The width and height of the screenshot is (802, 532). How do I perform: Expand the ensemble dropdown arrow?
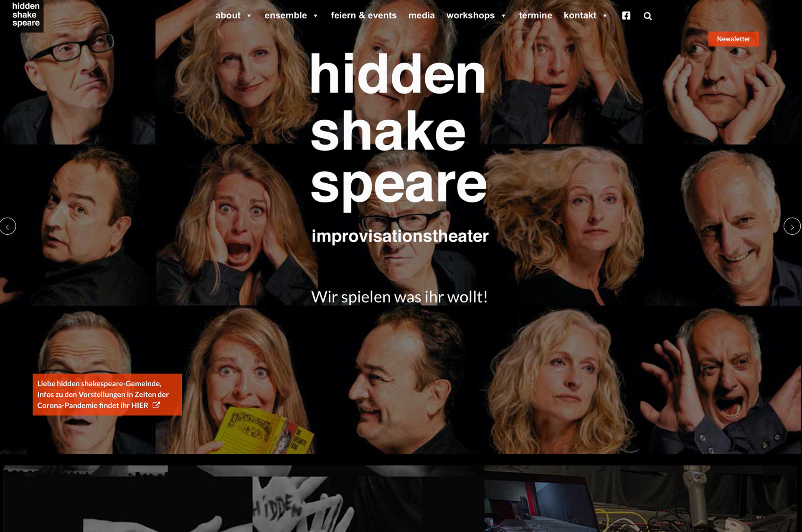click(x=315, y=16)
